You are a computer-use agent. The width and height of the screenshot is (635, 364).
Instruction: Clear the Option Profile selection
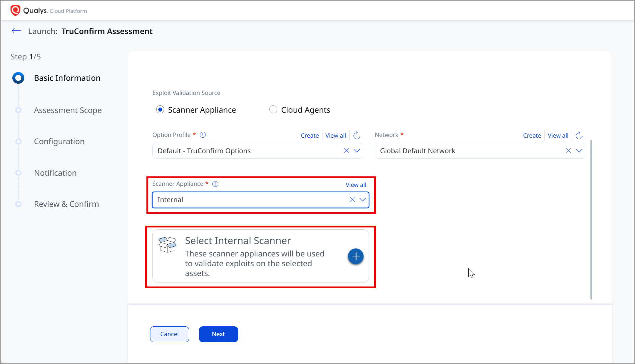pyautogui.click(x=346, y=151)
